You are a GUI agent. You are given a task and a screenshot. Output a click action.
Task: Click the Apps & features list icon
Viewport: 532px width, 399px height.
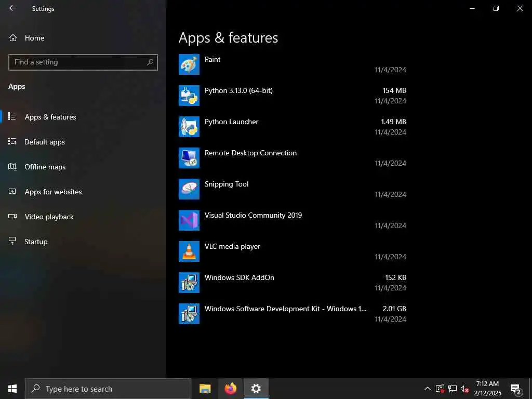click(12, 116)
